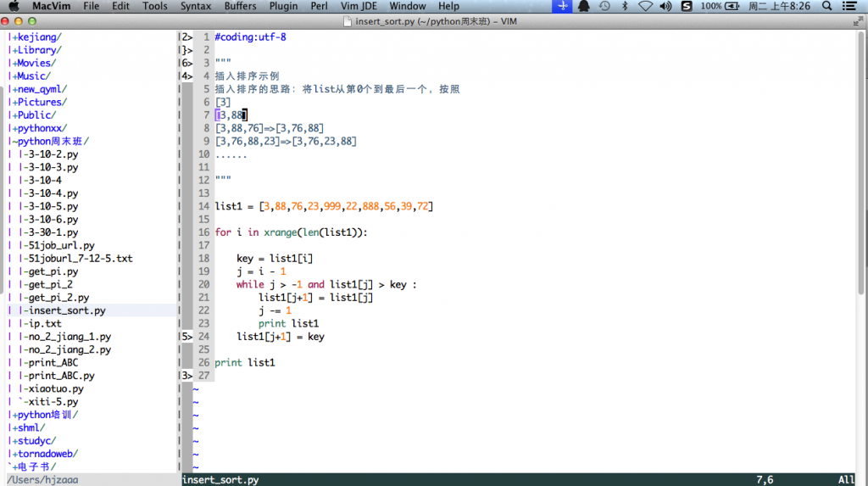
Task: Open the Syntax menu
Action: click(x=196, y=6)
